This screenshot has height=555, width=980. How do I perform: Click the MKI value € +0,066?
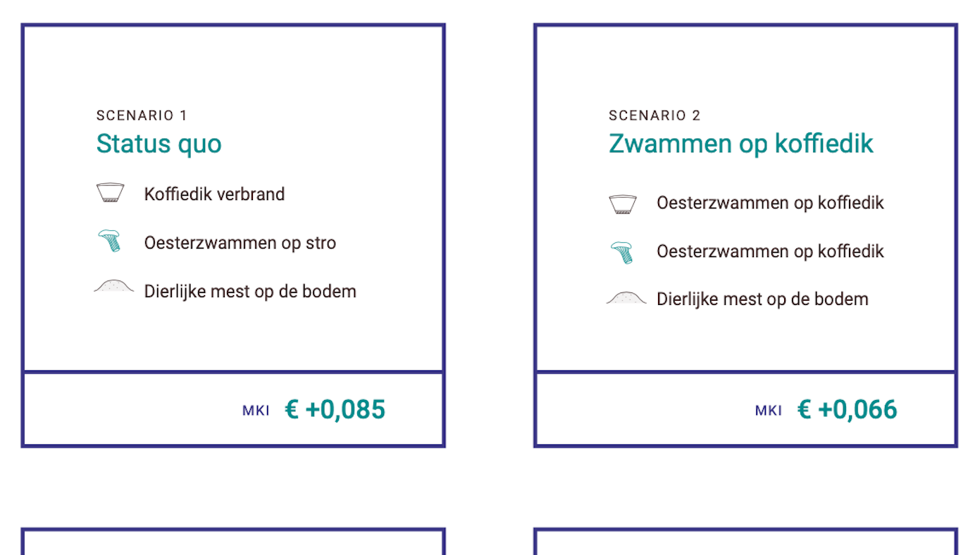pos(847,409)
